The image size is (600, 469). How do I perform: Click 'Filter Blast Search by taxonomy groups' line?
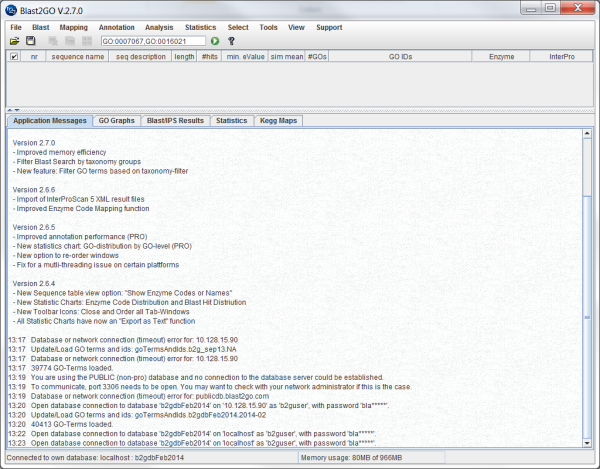[77, 161]
